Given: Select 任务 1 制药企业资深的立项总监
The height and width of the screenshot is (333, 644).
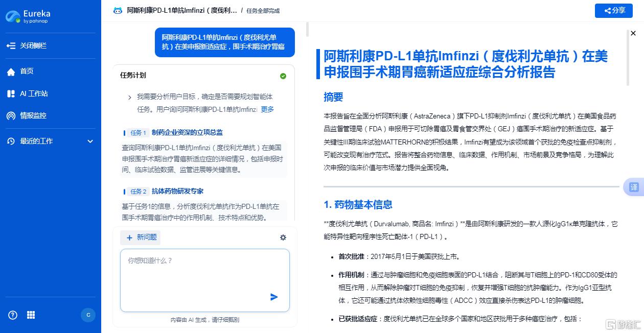Looking at the screenshot, I should [173, 132].
